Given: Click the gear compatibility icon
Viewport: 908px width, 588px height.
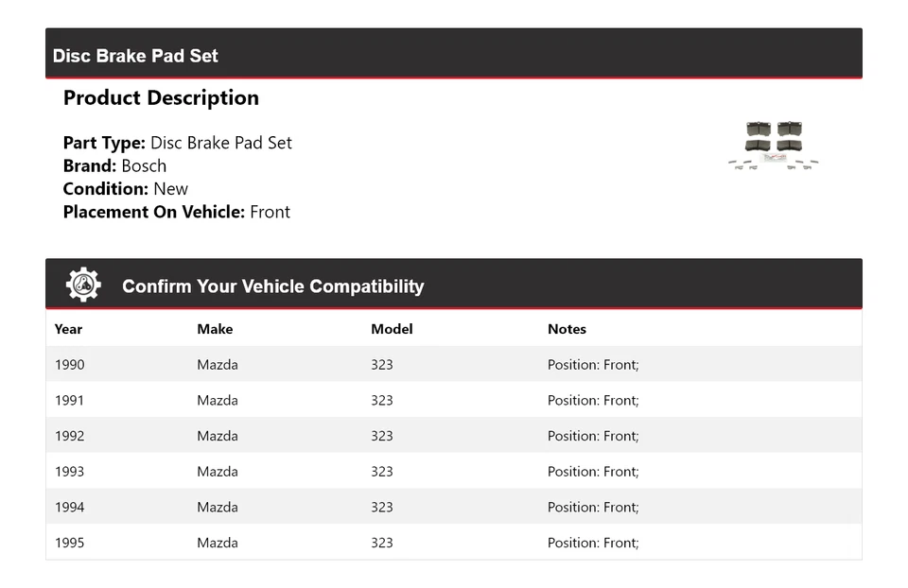Looking at the screenshot, I should (x=83, y=285).
